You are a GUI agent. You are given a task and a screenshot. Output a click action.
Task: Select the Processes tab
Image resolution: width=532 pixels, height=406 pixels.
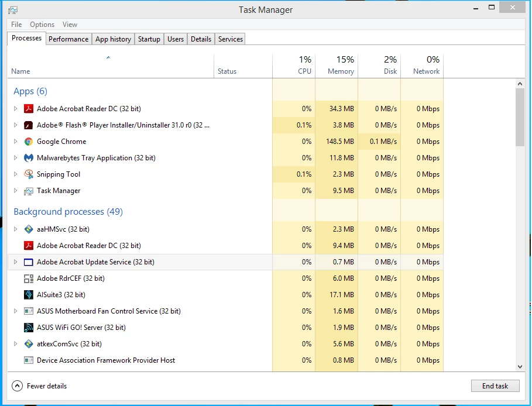pyautogui.click(x=26, y=38)
